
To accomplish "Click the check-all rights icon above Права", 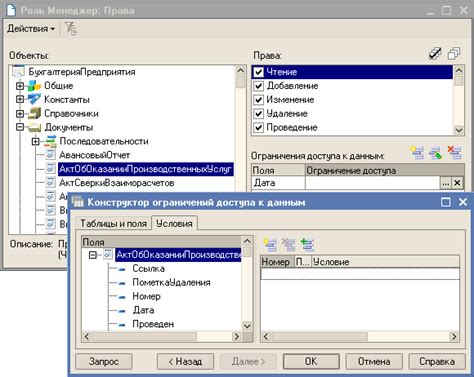I will click(x=435, y=54).
